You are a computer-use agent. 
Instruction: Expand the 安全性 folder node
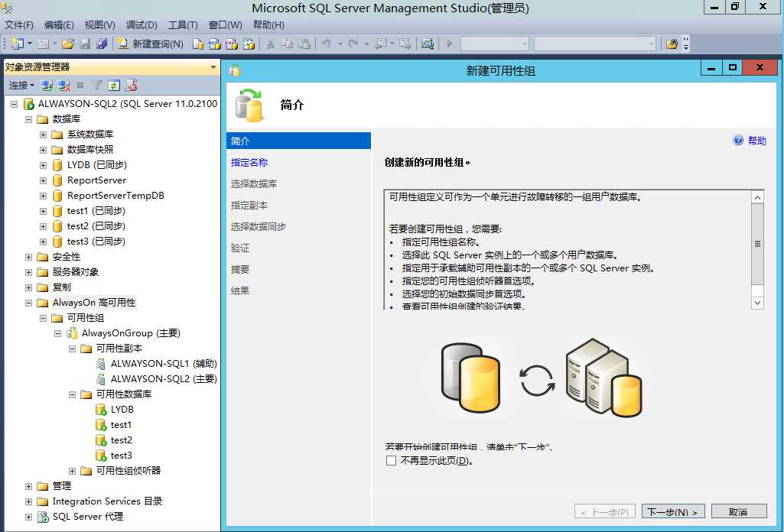[28, 257]
